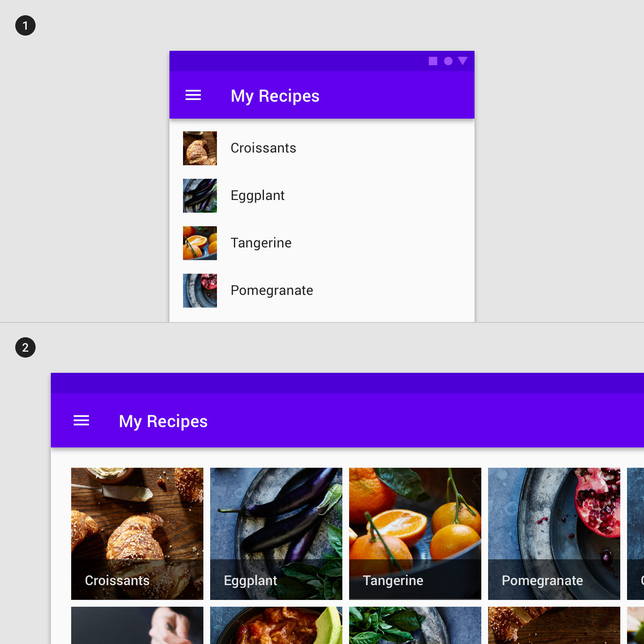Open the second-row basil leaves grid image

415,625
